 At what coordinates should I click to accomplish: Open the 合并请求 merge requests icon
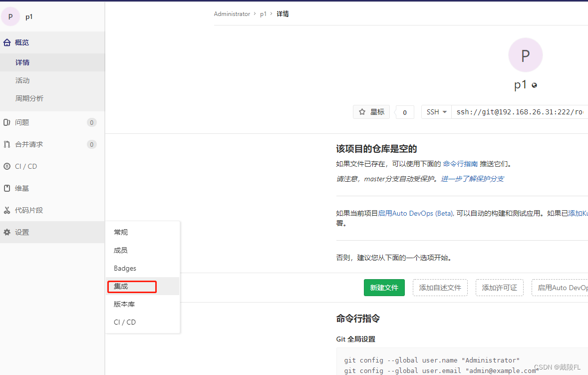[6, 144]
